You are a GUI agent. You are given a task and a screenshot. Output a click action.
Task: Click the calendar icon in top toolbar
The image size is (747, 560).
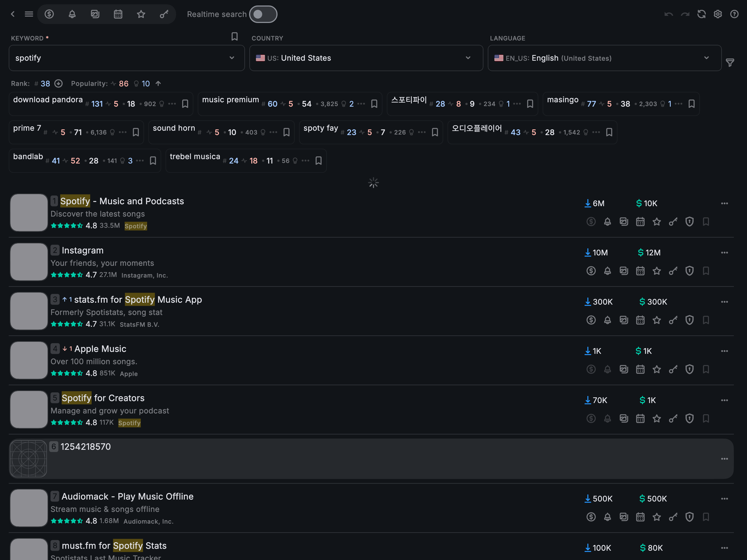click(118, 14)
